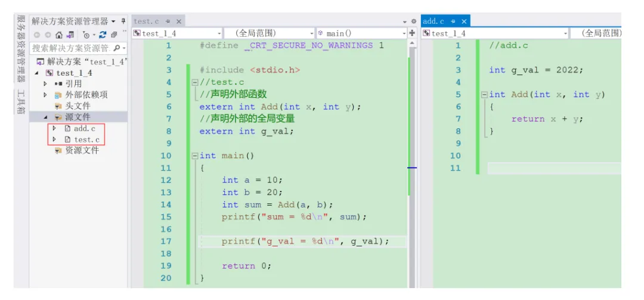Image resolution: width=644 pixels, height=300 pixels.
Task: Click the Home icon in Solution Explorer toolbar
Action: coord(60,35)
